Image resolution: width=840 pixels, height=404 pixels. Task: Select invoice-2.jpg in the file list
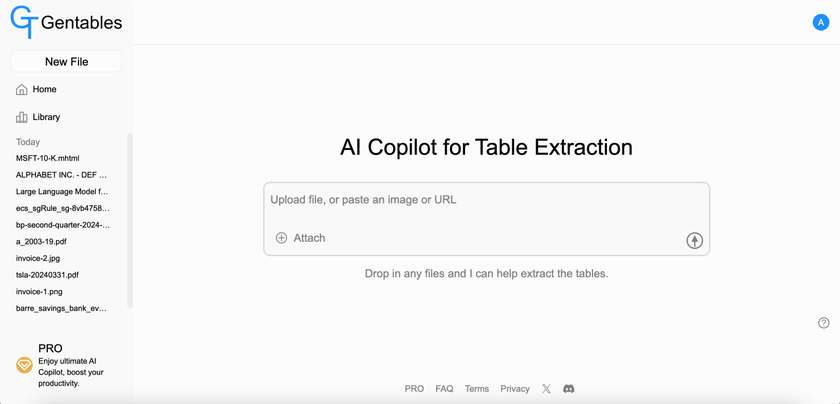[x=38, y=258]
